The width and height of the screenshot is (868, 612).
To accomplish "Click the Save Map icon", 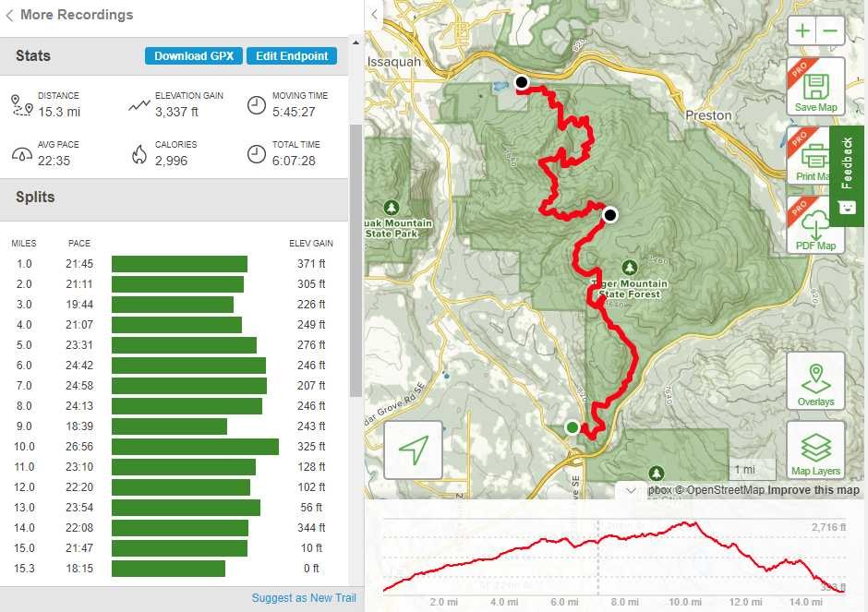I will (x=815, y=86).
